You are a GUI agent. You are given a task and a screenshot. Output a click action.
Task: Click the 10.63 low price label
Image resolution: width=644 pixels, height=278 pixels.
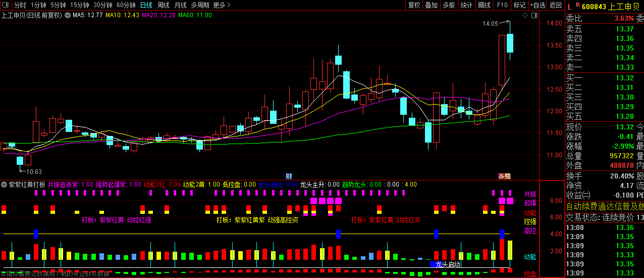(34, 172)
